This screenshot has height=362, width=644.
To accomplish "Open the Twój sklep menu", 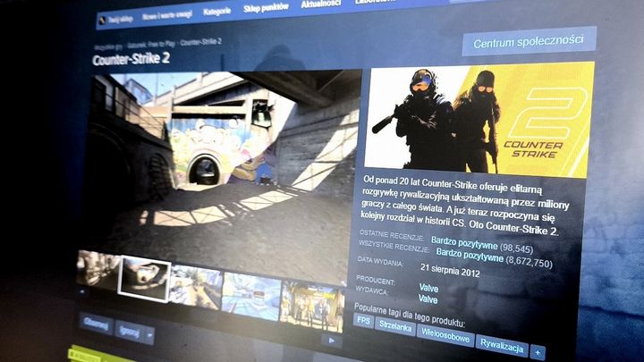I will (121, 20).
